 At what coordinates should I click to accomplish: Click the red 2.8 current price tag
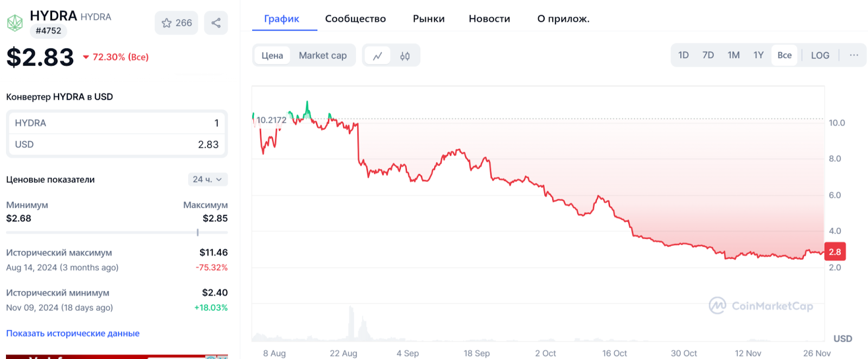pyautogui.click(x=834, y=252)
